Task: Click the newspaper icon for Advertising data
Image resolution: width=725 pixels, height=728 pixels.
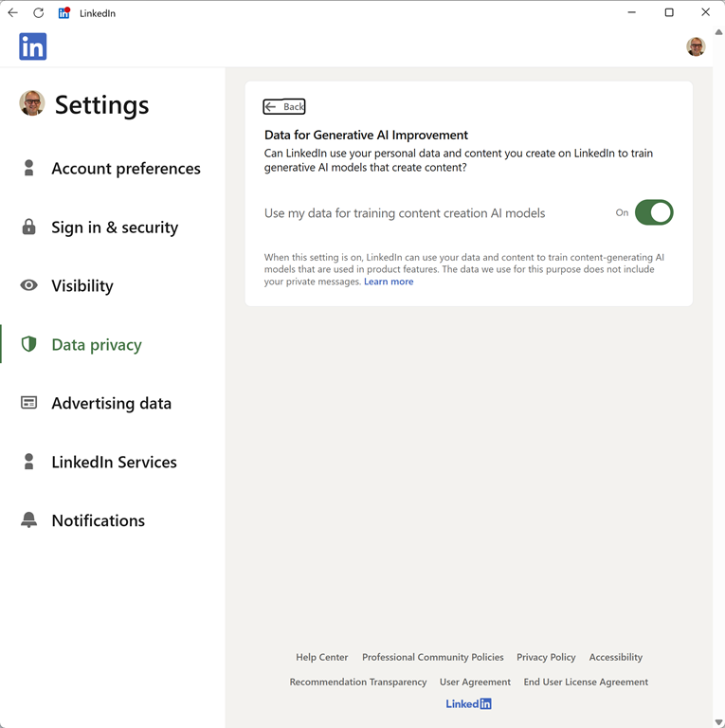Action: [29, 403]
